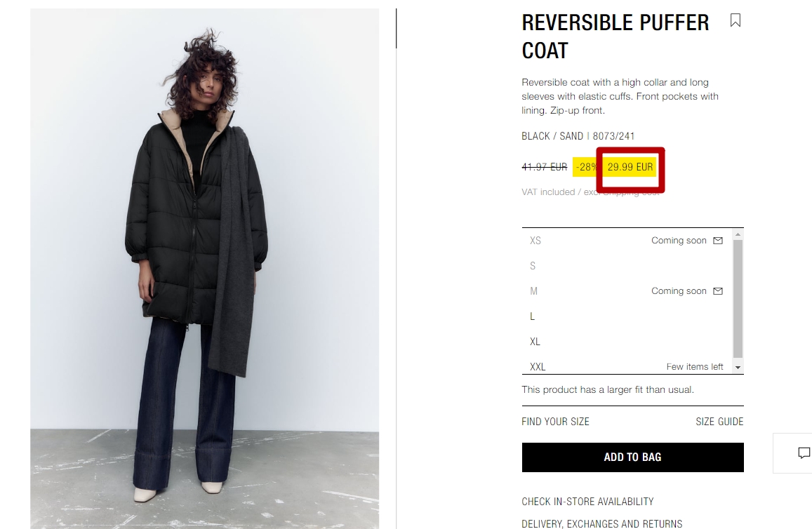
Task: Open the coat model product image
Action: [204, 269]
